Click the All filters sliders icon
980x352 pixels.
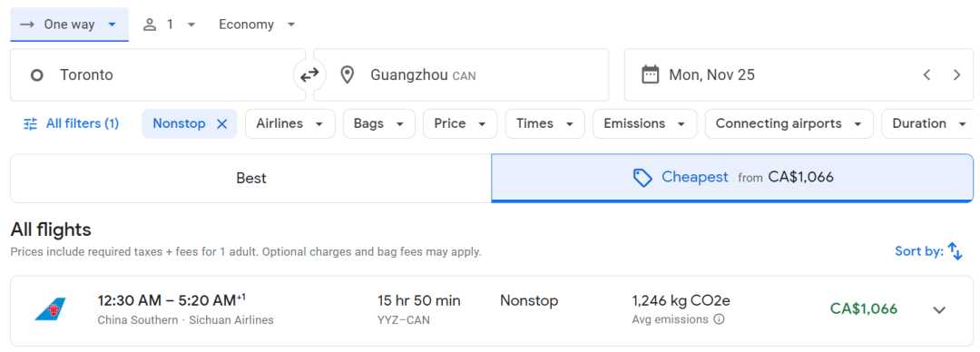pyautogui.click(x=31, y=123)
